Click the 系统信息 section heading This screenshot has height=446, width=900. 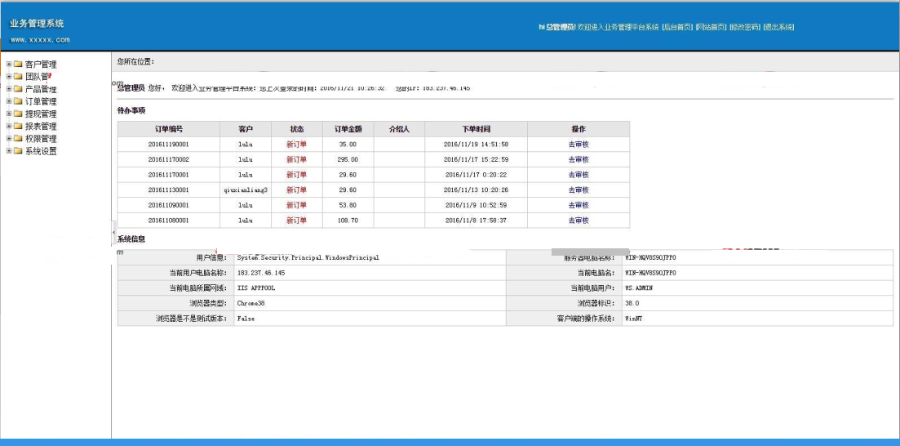131,239
